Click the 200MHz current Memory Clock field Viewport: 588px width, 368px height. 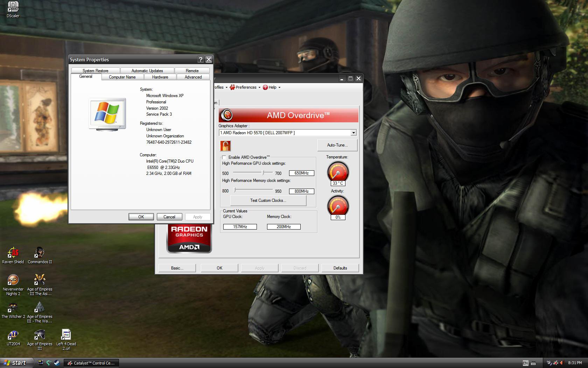point(284,227)
